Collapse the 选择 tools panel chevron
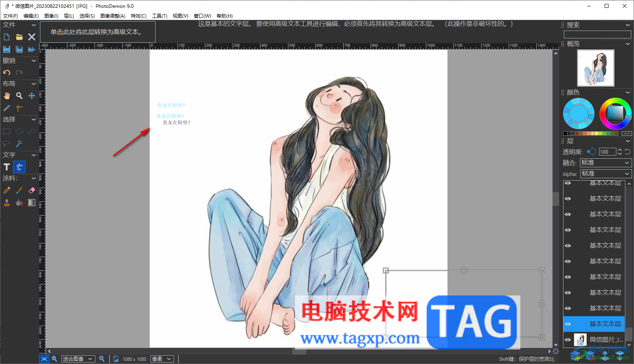The height and width of the screenshot is (364, 634). point(34,120)
